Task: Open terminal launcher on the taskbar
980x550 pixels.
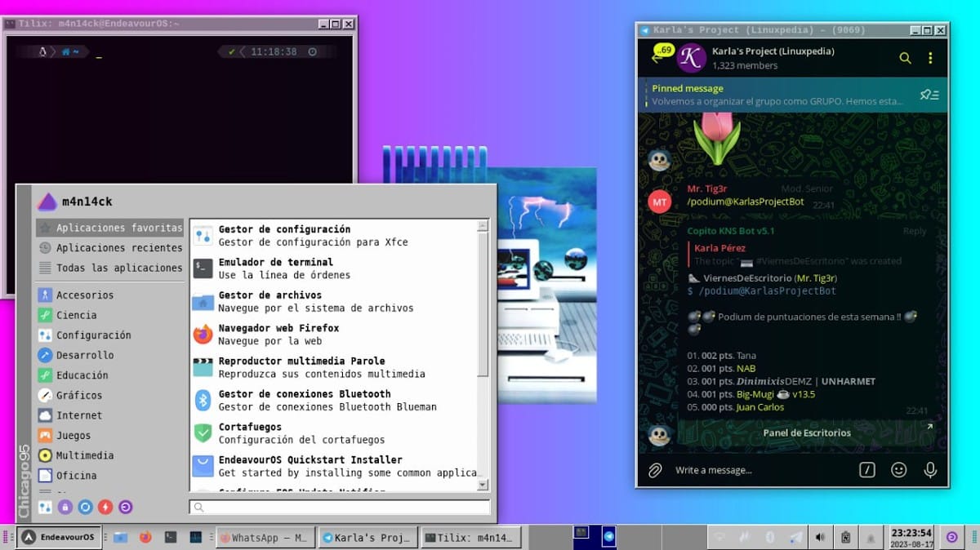Action: 171,537
